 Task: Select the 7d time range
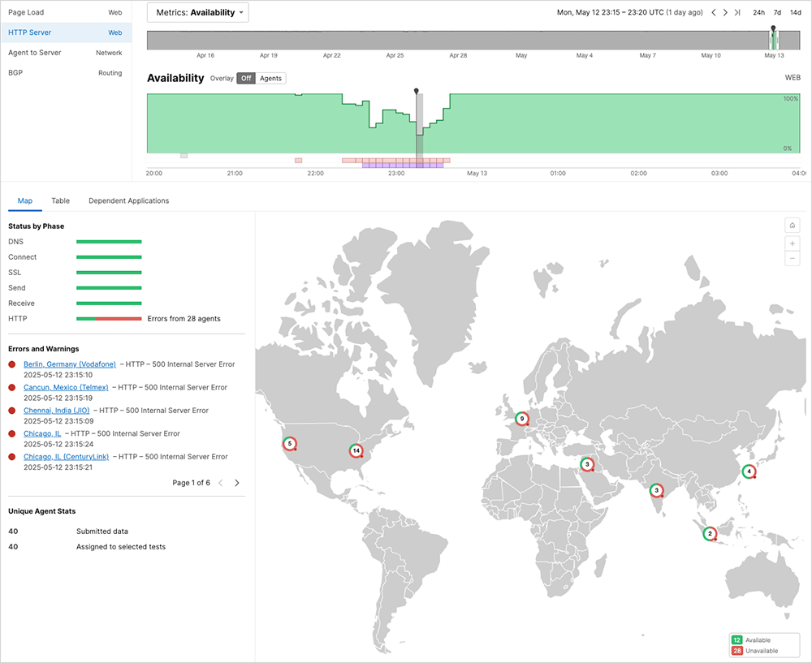(x=777, y=12)
